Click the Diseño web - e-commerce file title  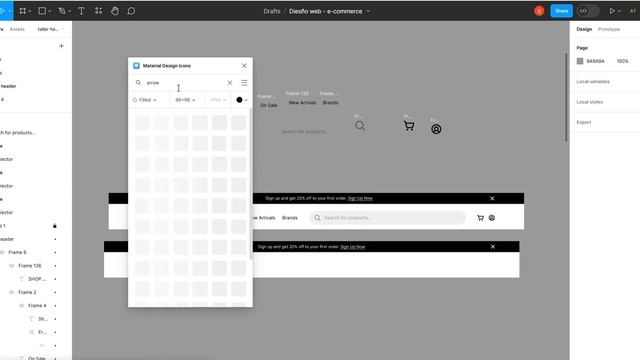(325, 11)
